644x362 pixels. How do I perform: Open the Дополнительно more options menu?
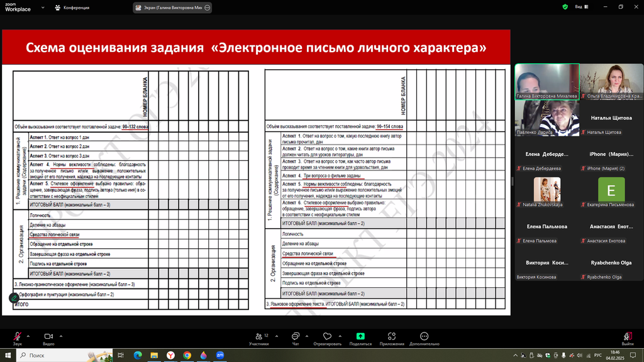coord(425,339)
